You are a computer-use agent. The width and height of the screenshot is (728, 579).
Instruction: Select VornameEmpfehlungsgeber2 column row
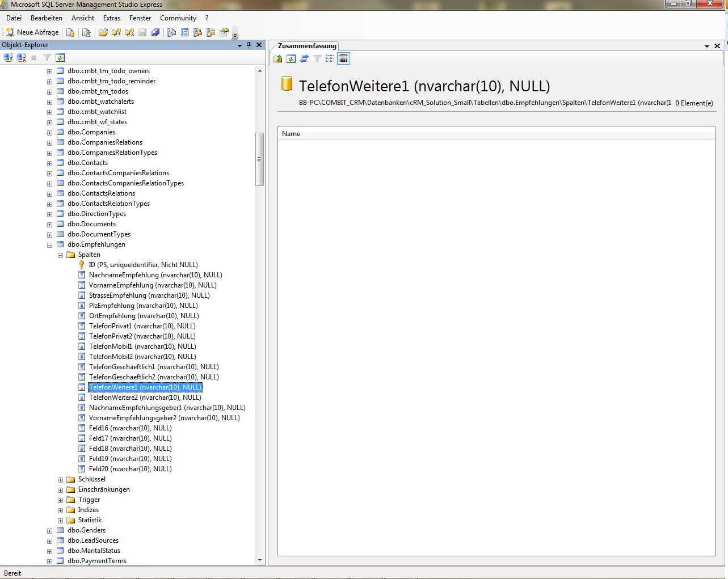164,418
